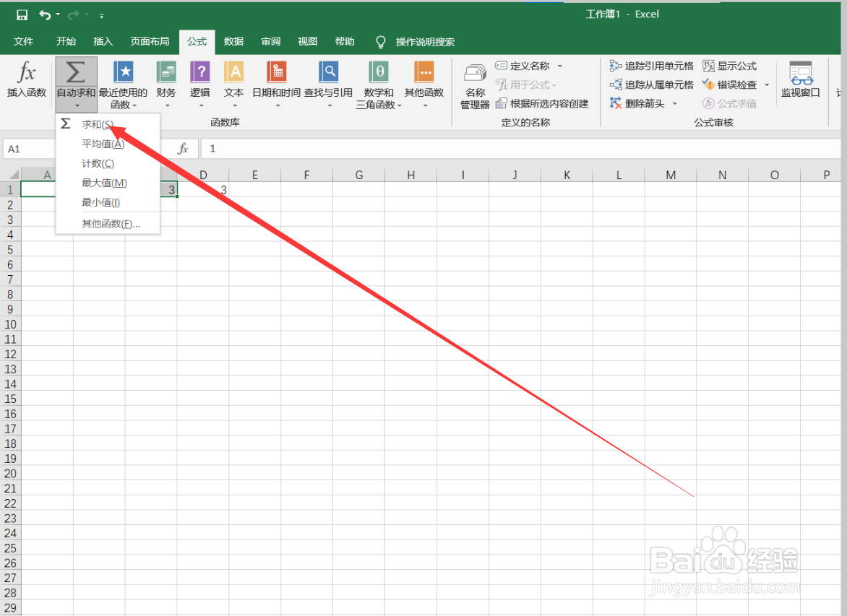Screen dimensions: 847x616
Task: Switch to the View (视图) tab
Action: 307,42
